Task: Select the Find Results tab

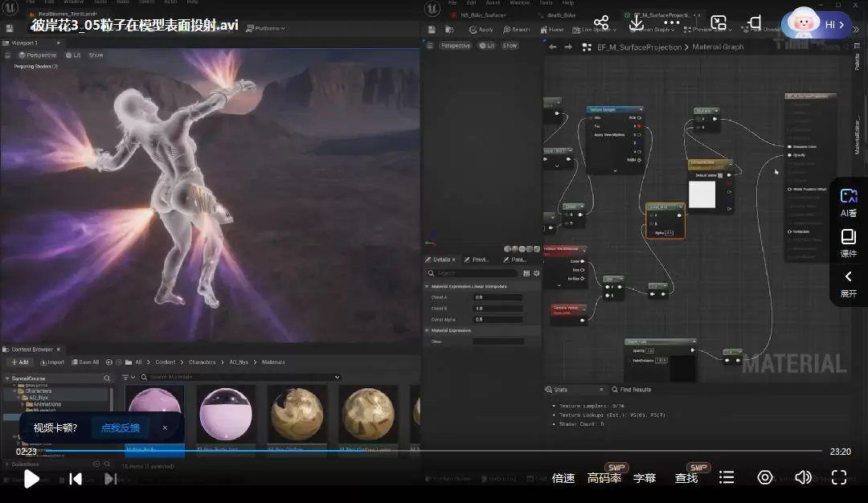Action: [631, 390]
